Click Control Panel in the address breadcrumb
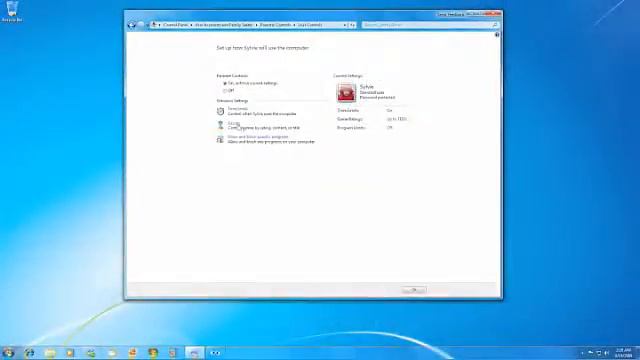The width and height of the screenshot is (640, 360). 176,25
